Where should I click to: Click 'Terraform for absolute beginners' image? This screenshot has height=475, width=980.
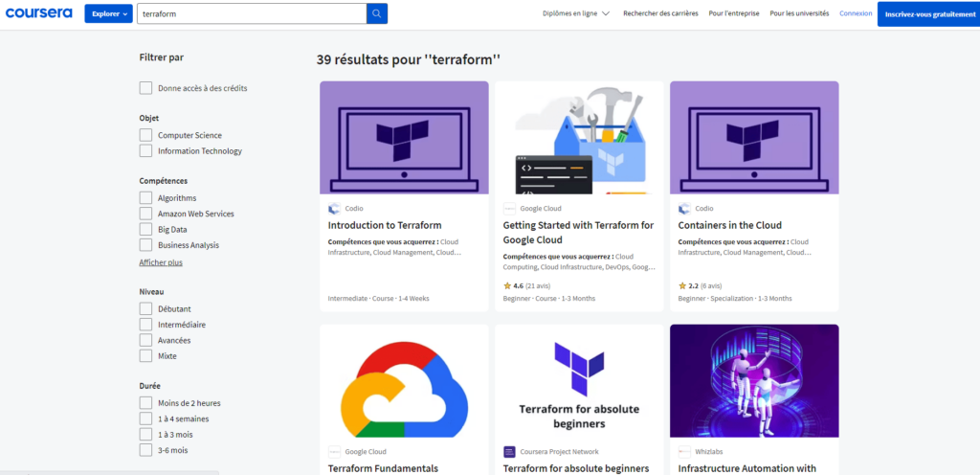[x=579, y=380]
